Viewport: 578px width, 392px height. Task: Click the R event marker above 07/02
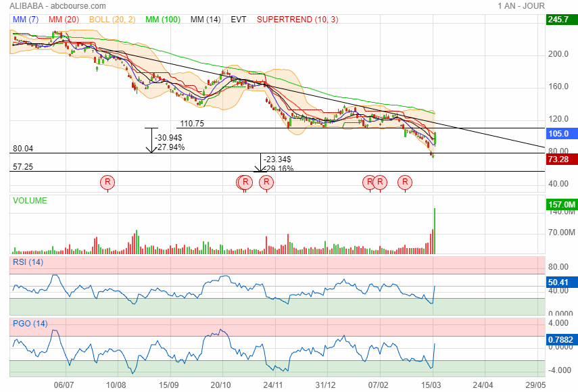pos(380,182)
